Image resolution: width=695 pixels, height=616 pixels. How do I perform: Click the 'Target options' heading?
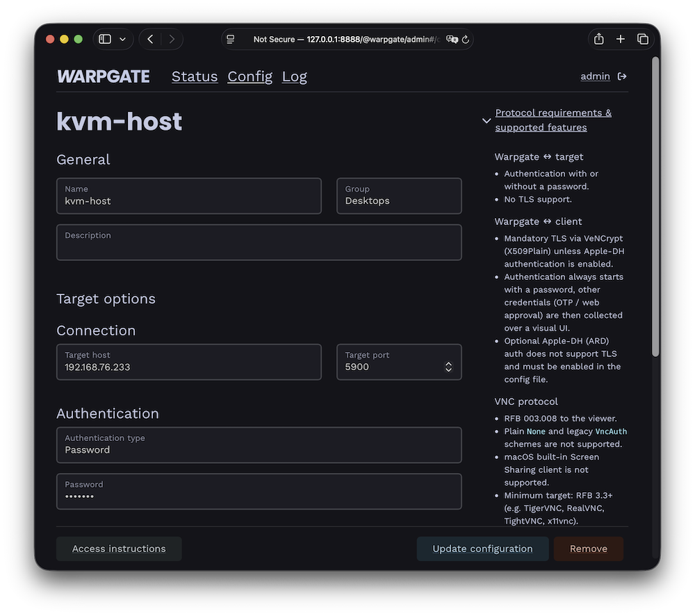point(106,299)
